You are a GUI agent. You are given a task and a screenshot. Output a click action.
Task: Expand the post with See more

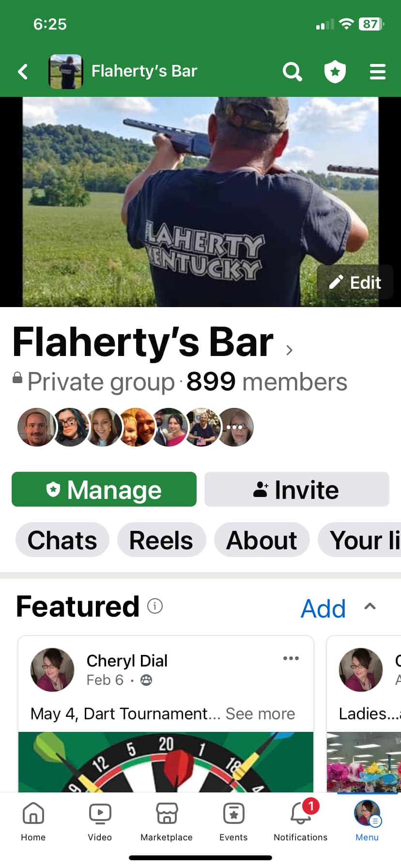click(x=260, y=713)
